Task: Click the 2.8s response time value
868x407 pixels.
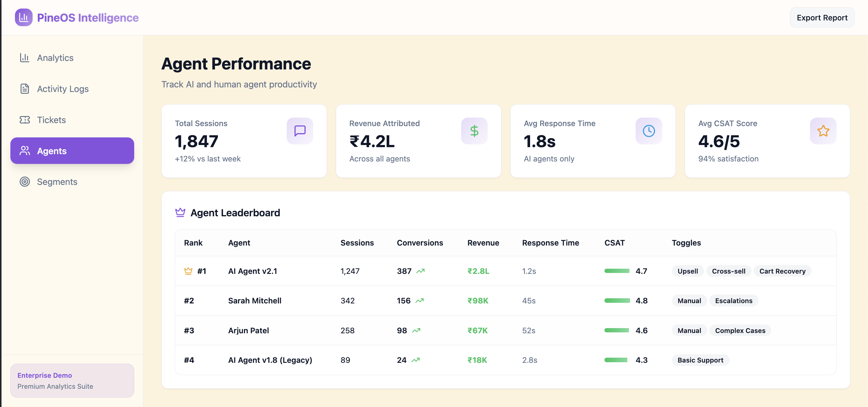Action: pyautogui.click(x=529, y=360)
